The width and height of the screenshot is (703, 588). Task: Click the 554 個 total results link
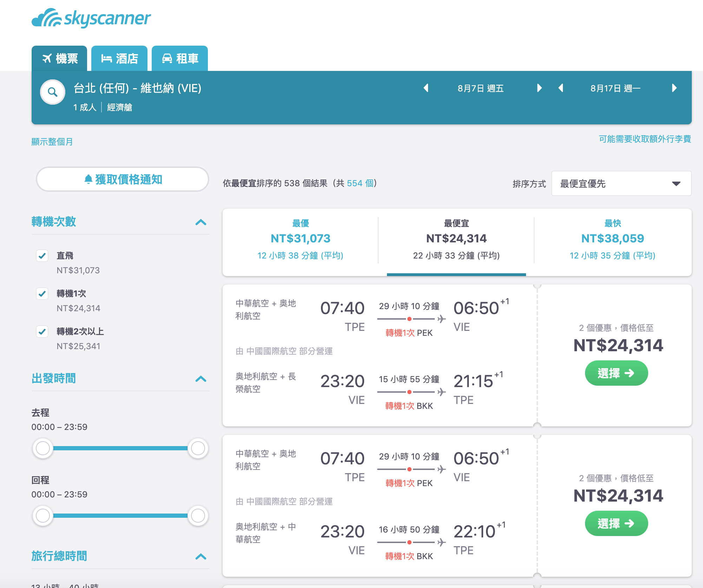(360, 183)
